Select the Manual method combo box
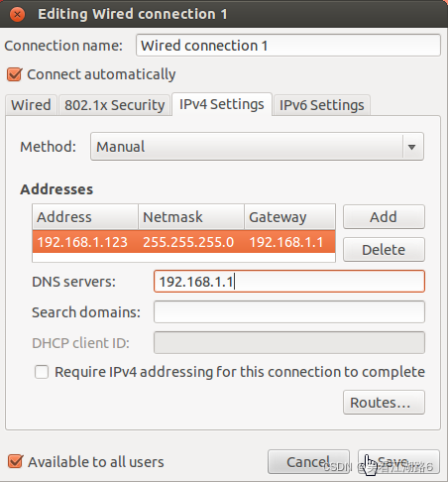The width and height of the screenshot is (448, 482). point(257,147)
